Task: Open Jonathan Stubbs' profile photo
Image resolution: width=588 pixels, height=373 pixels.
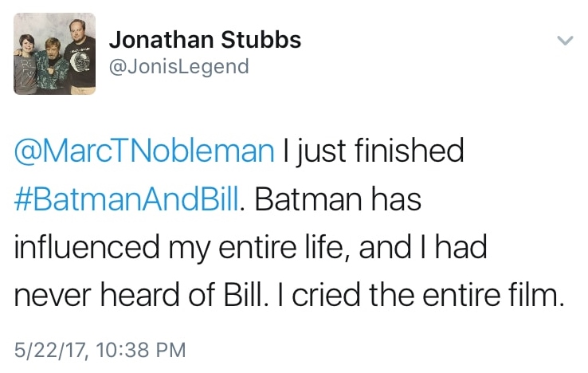Action: click(x=54, y=53)
